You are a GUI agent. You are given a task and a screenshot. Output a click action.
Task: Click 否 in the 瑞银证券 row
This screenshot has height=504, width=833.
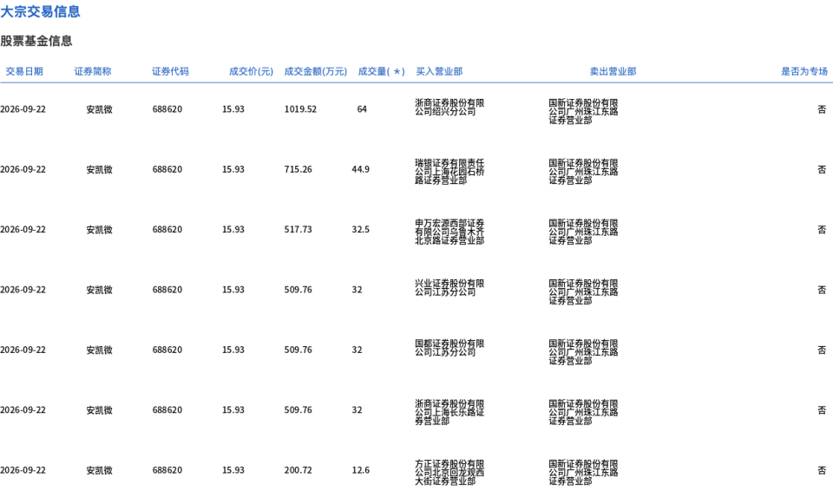click(822, 169)
